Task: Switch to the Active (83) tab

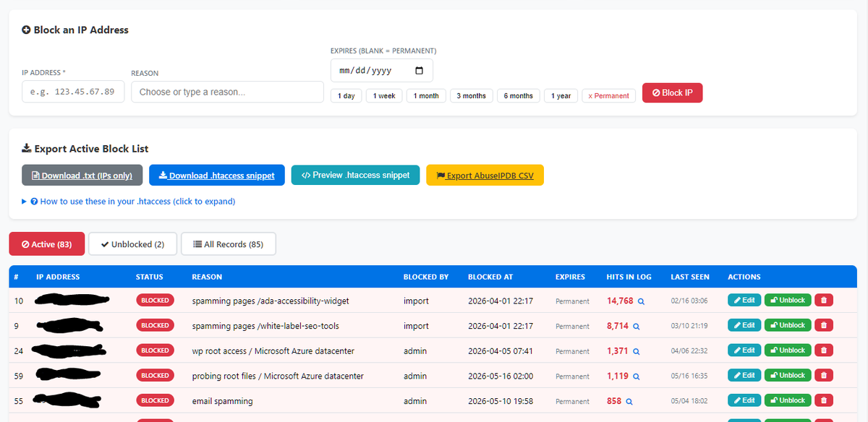Action: [47, 244]
